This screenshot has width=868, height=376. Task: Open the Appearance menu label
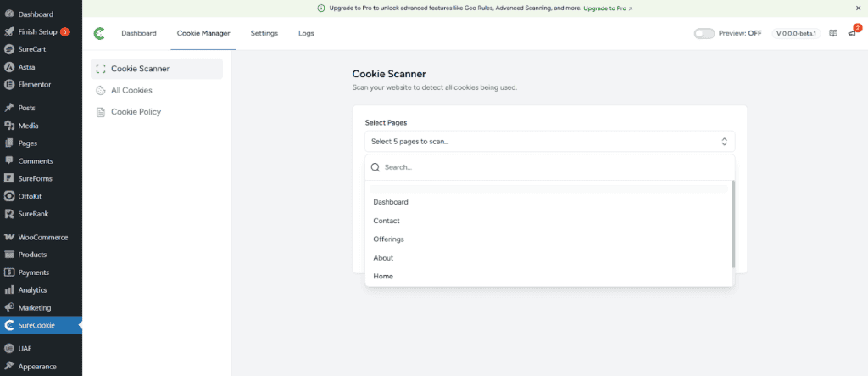37,367
